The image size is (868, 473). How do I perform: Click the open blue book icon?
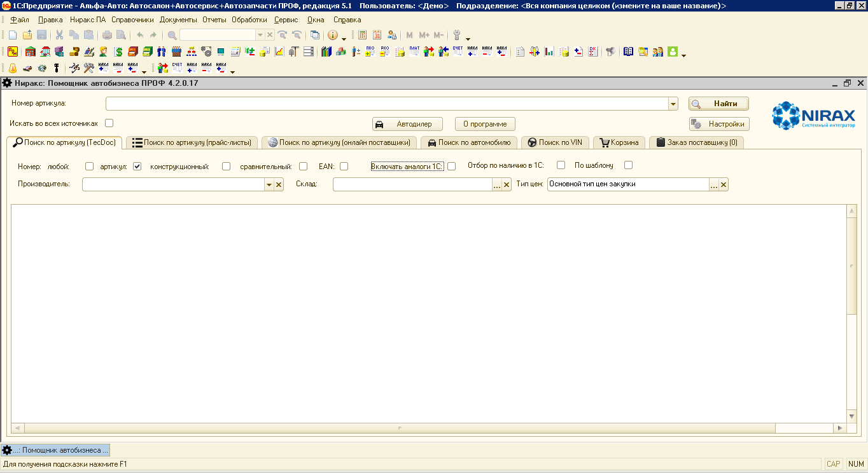pyautogui.click(x=629, y=51)
